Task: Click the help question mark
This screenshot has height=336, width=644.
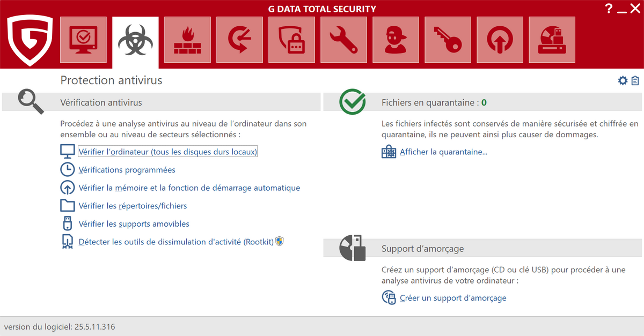Action: (608, 8)
